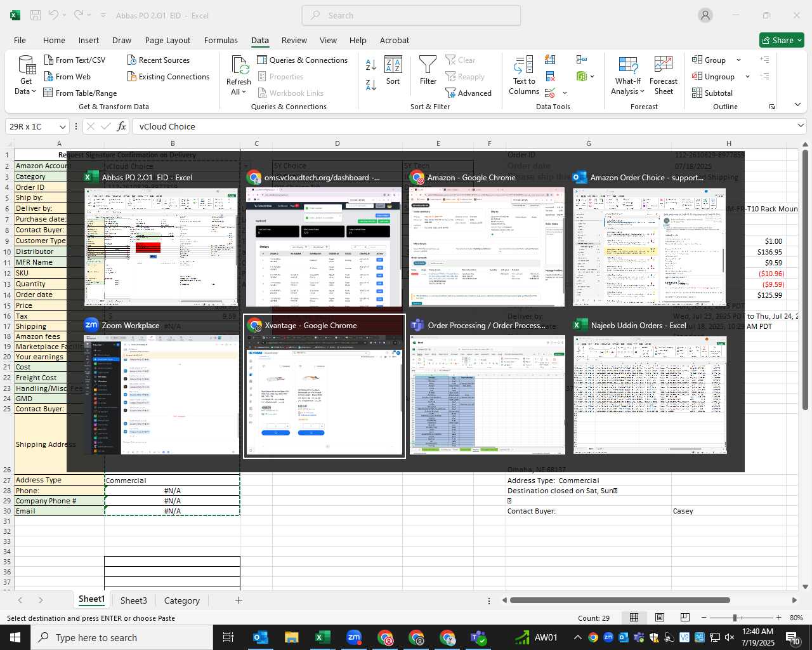Switch to the Formulas tab
Image resolution: width=812 pixels, height=650 pixels.
221,40
